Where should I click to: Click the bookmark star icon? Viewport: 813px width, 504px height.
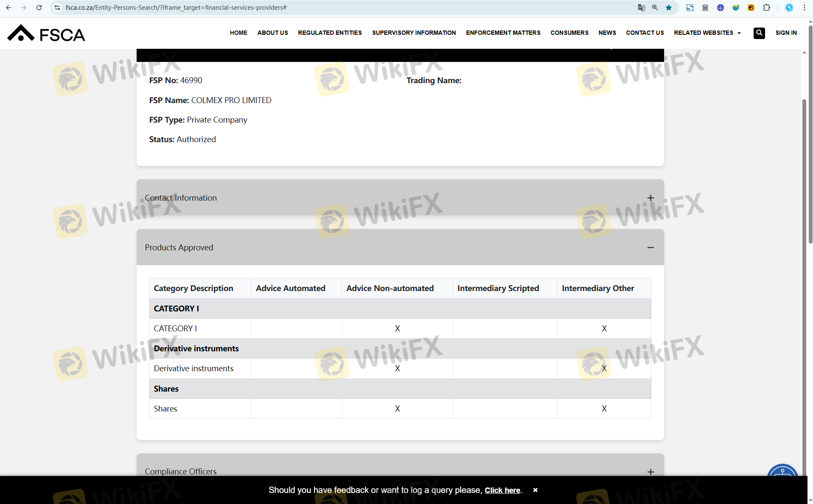click(669, 8)
